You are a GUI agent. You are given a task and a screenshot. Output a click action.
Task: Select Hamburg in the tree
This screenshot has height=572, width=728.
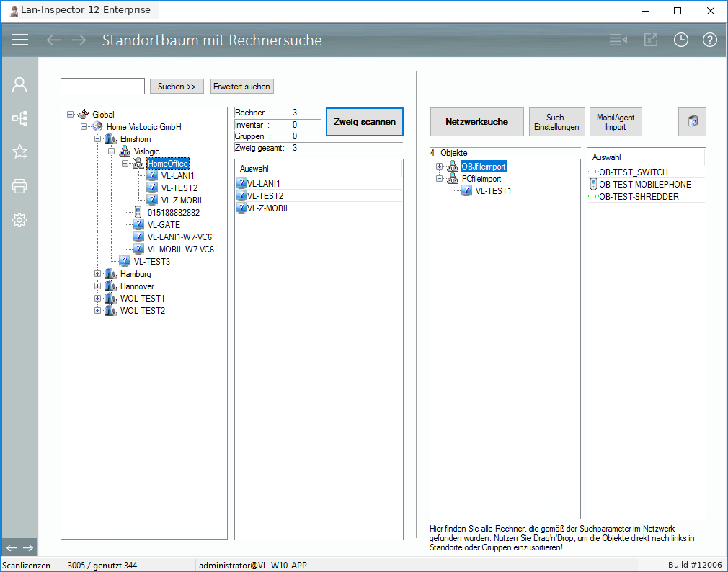point(136,273)
